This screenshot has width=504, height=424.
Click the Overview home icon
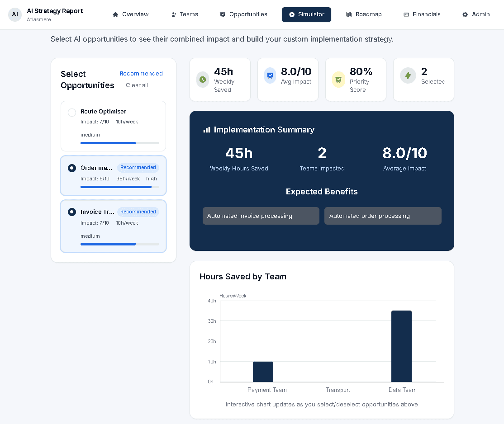pos(116,14)
